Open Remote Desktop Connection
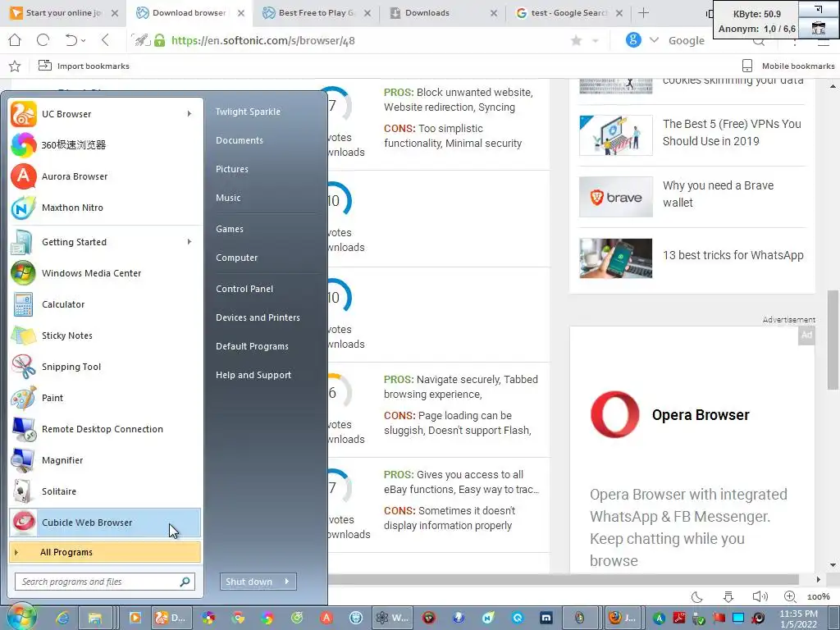Image resolution: width=840 pixels, height=630 pixels. [x=105, y=429]
